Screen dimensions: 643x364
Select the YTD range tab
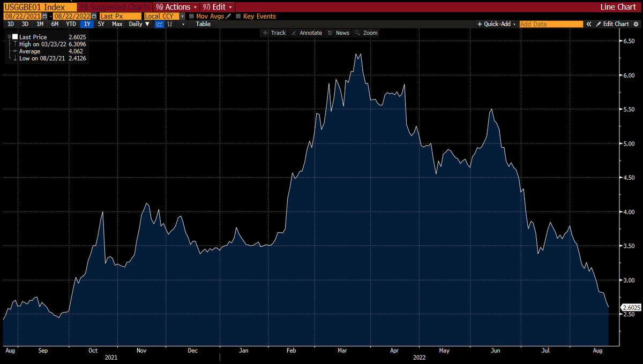pyautogui.click(x=71, y=24)
